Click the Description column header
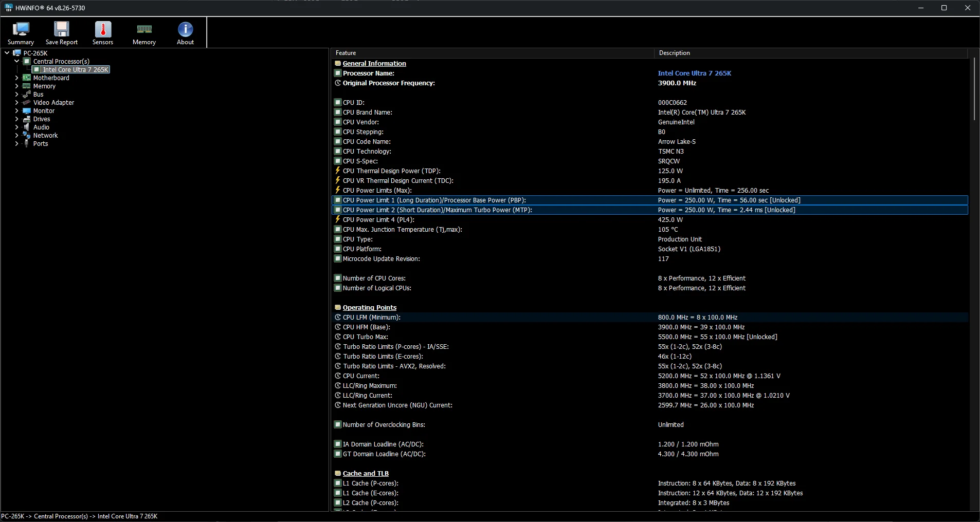 click(x=811, y=53)
